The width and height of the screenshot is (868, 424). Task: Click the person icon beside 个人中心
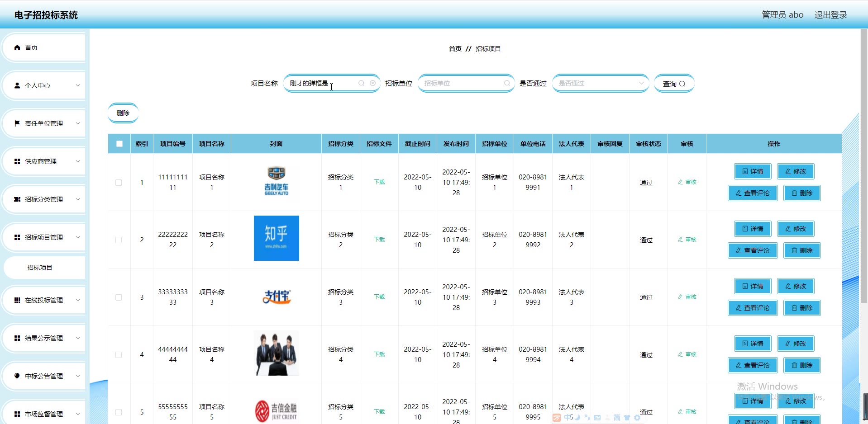tap(17, 85)
